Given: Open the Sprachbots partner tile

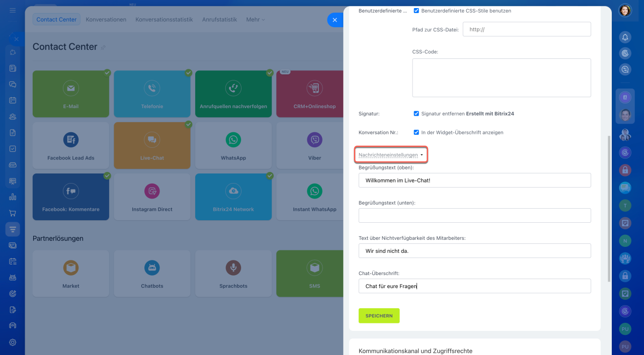Looking at the screenshot, I should click(233, 274).
